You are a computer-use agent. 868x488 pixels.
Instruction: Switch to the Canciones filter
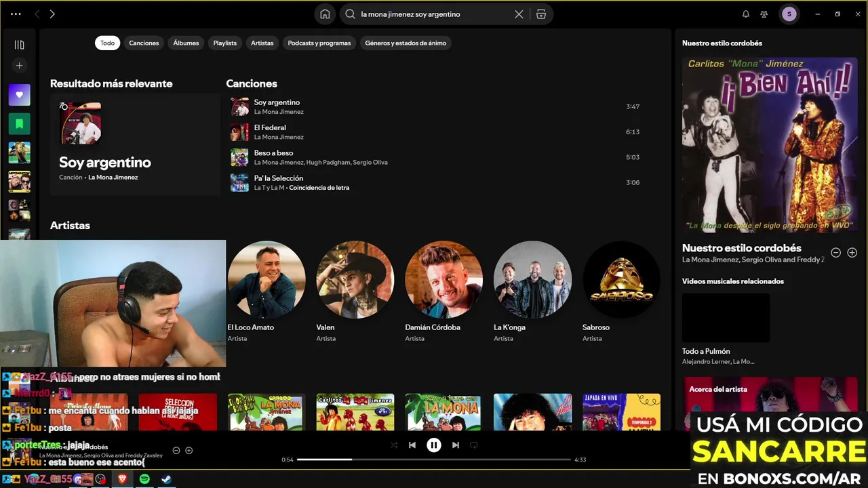pos(144,43)
